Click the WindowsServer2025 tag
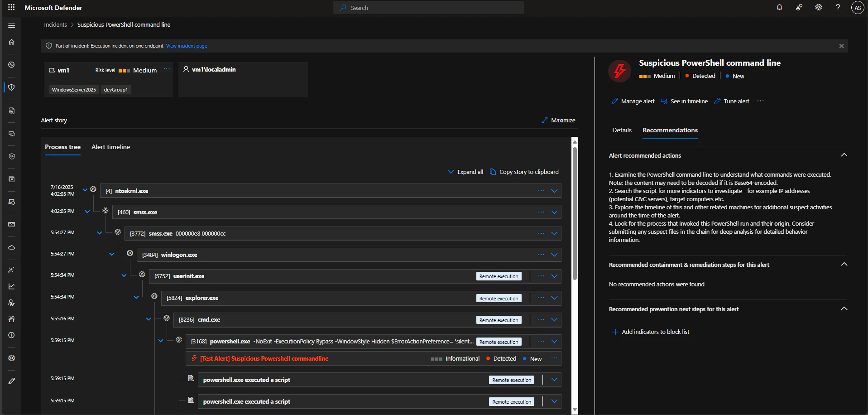Viewport: 868px width, 415px height. click(74, 90)
